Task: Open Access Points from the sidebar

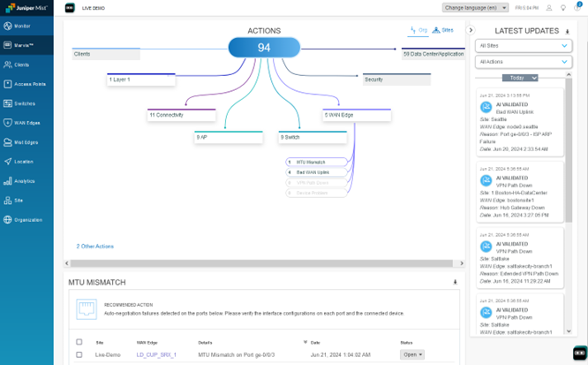Action: (x=26, y=84)
